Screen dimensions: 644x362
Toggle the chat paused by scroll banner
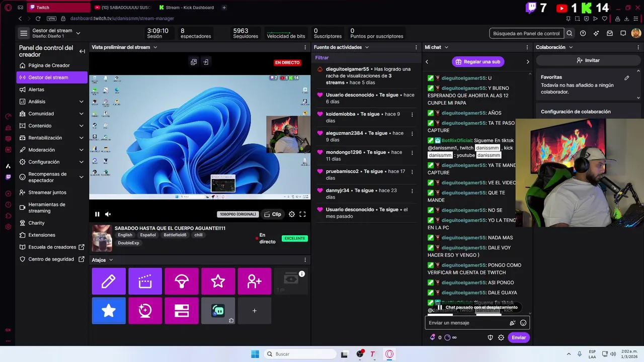point(477,307)
